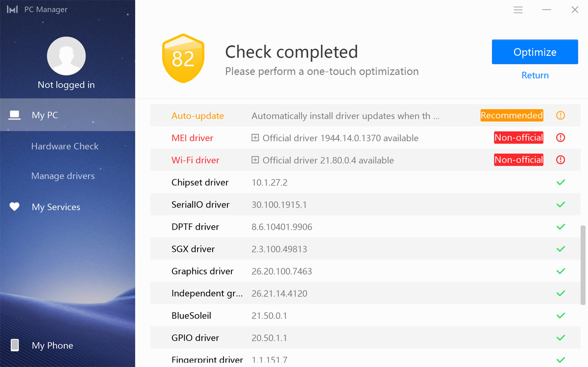
Task: Click the Check completed heading
Action: pos(292,52)
